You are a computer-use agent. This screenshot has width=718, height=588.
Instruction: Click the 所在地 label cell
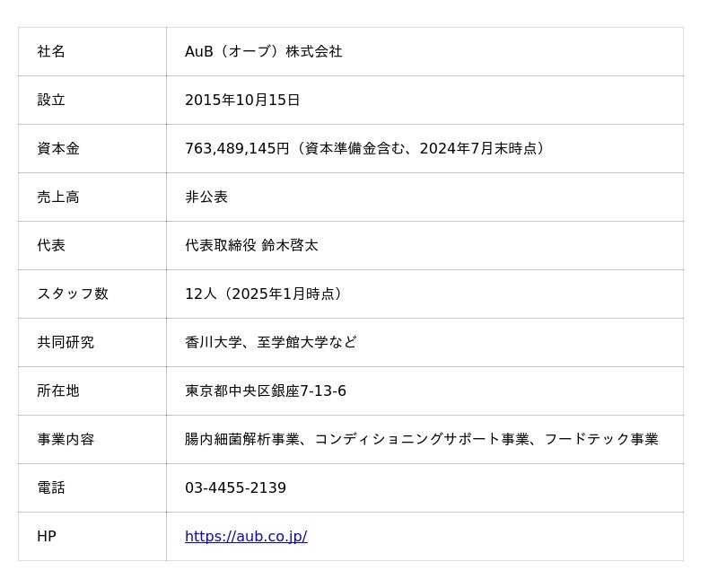click(58, 391)
